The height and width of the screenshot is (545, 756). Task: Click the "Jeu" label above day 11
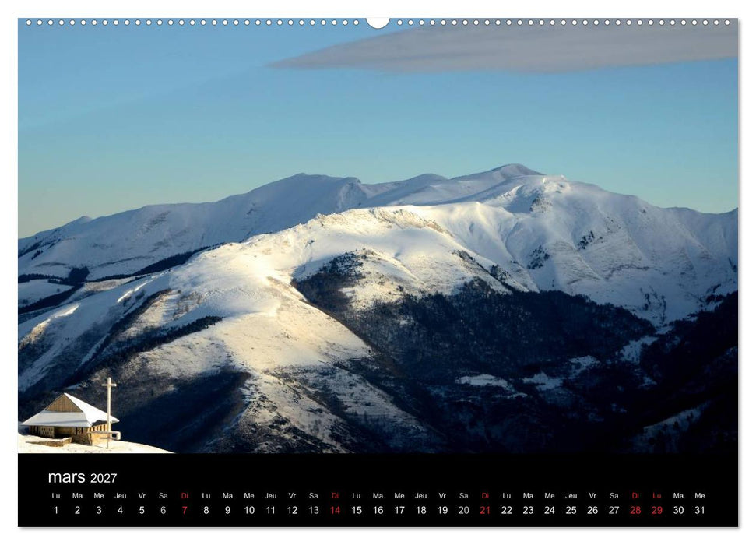point(270,496)
